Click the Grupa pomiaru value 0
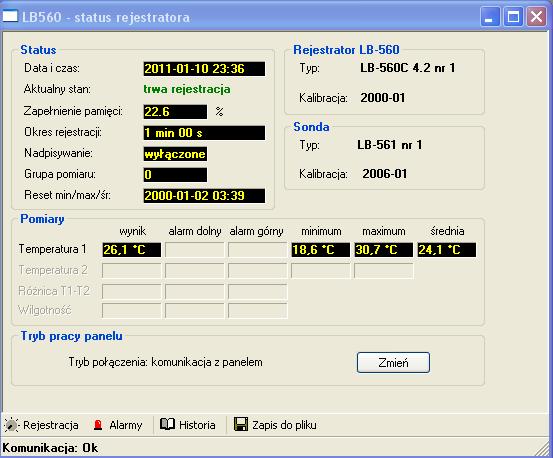The width and height of the screenshot is (553, 458). pos(175,175)
